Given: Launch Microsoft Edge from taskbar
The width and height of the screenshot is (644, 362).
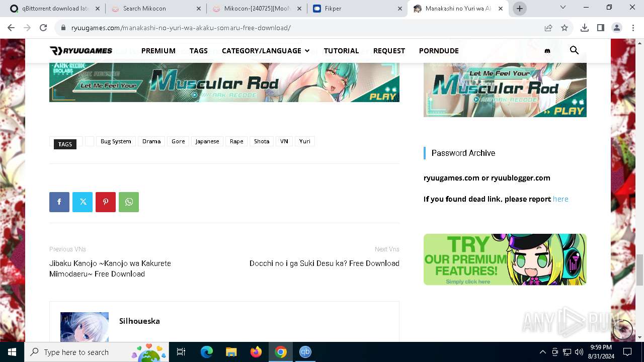Looking at the screenshot, I should (x=207, y=352).
